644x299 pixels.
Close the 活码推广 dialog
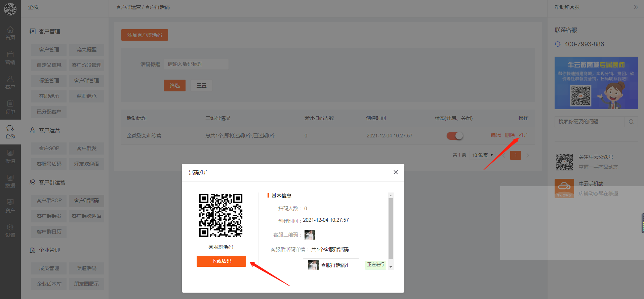pyautogui.click(x=396, y=172)
